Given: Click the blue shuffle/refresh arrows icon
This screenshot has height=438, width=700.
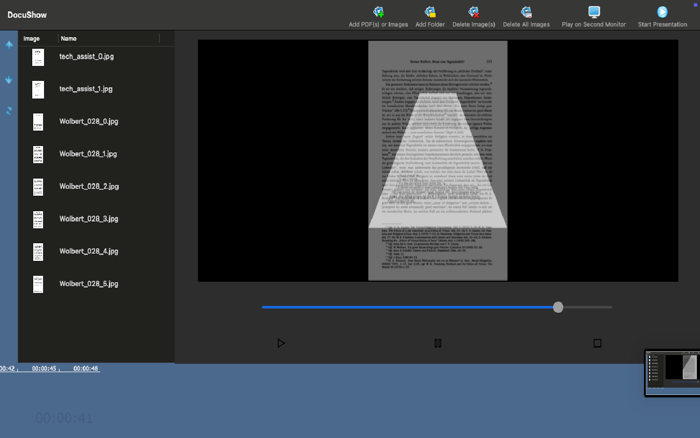Looking at the screenshot, I should (x=9, y=111).
